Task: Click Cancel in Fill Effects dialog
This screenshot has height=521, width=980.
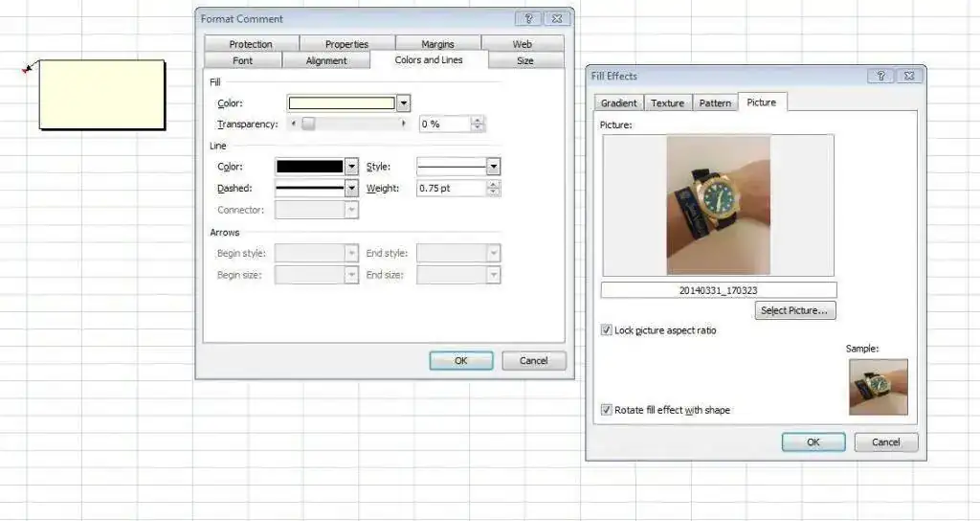Action: [886, 442]
